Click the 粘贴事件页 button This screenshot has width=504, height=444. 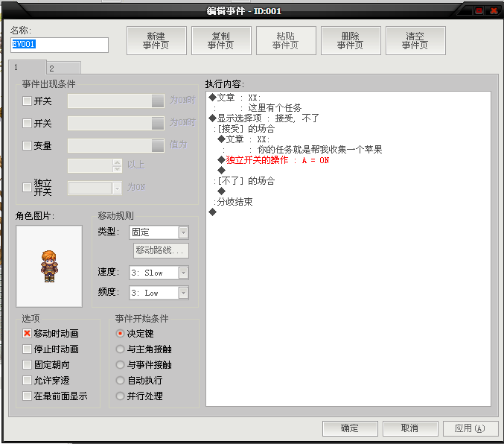[286, 40]
